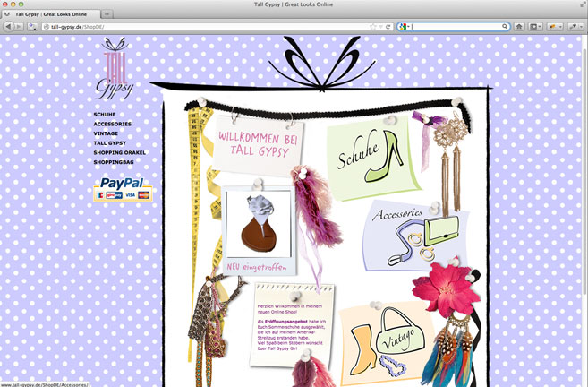
Task: Click the orange add-on toolbar icon
Action: tap(552, 27)
